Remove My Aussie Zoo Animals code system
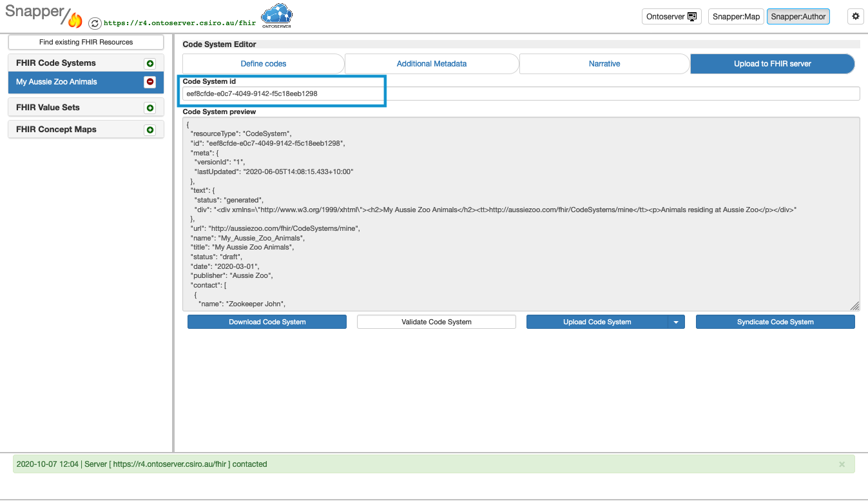This screenshot has height=501, width=868. click(x=150, y=82)
